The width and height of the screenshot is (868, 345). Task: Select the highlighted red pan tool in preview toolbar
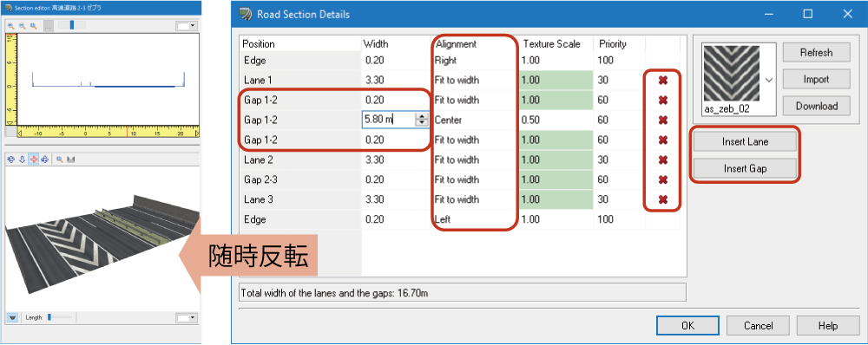(x=33, y=159)
